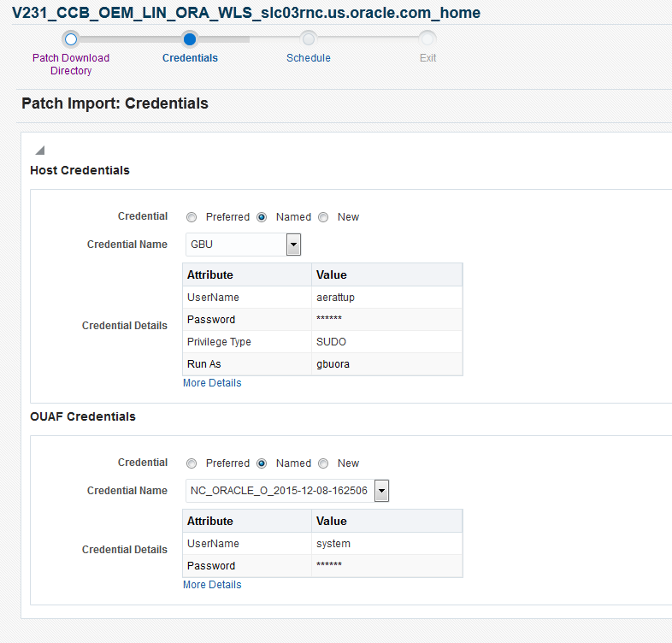
Task: Open the Schedule step label
Action: coord(309,58)
